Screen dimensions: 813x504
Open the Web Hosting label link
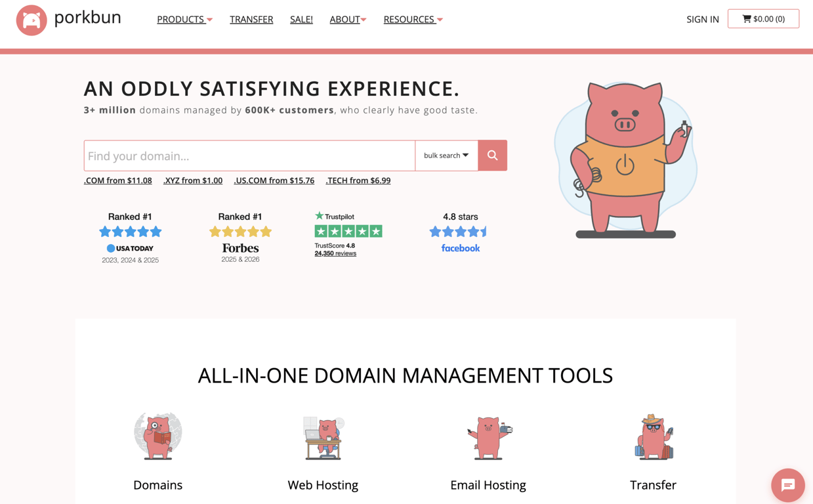[323, 485]
